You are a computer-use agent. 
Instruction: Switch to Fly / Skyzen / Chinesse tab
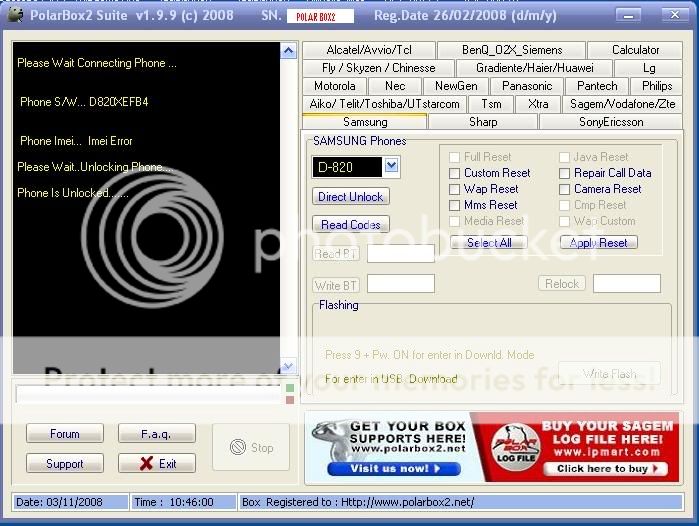[x=378, y=68]
